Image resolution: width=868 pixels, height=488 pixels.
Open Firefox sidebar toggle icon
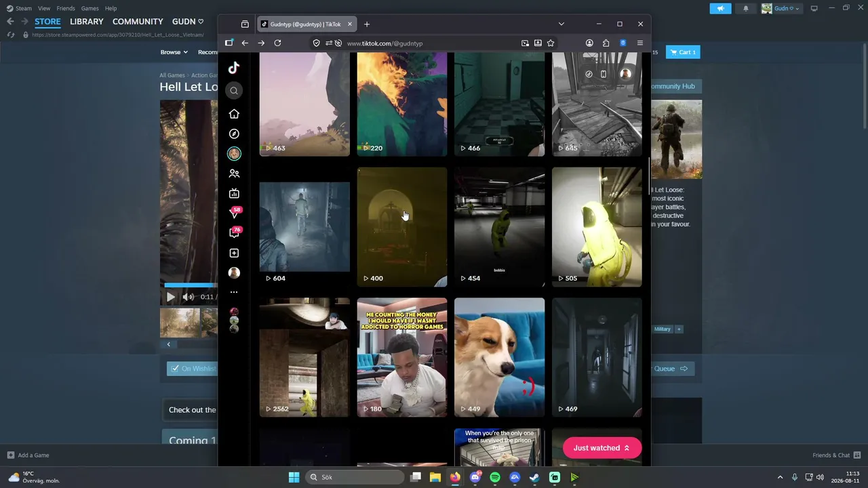[x=229, y=43]
